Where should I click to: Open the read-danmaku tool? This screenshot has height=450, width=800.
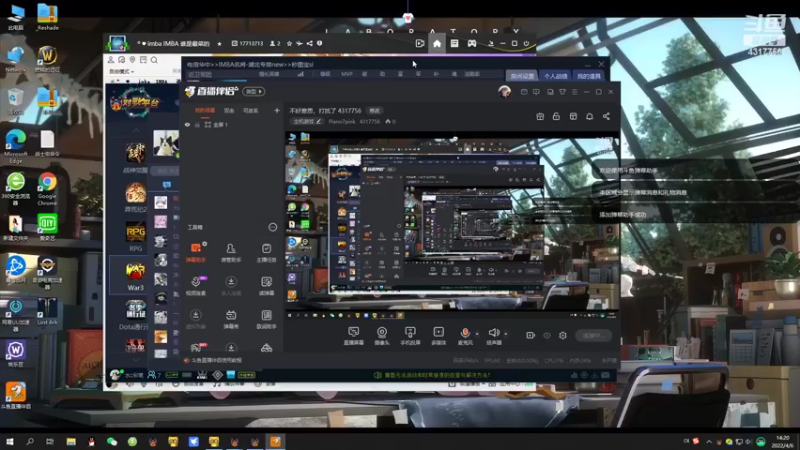[266, 285]
